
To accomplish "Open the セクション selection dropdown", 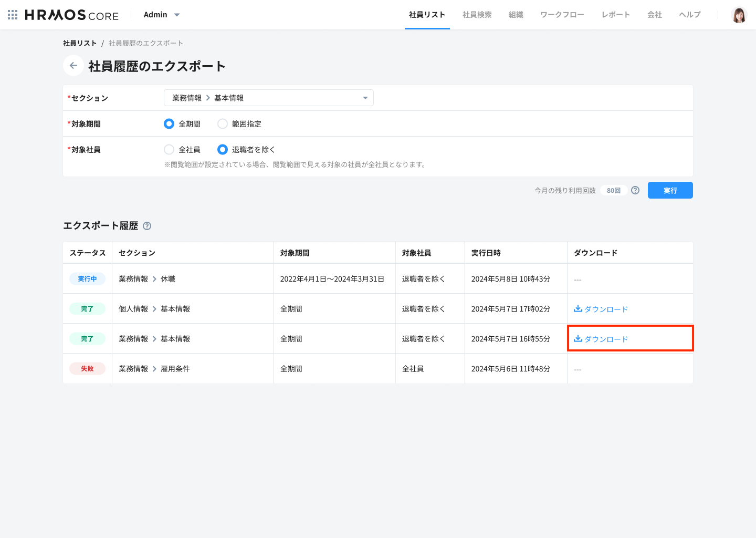I will [x=269, y=97].
